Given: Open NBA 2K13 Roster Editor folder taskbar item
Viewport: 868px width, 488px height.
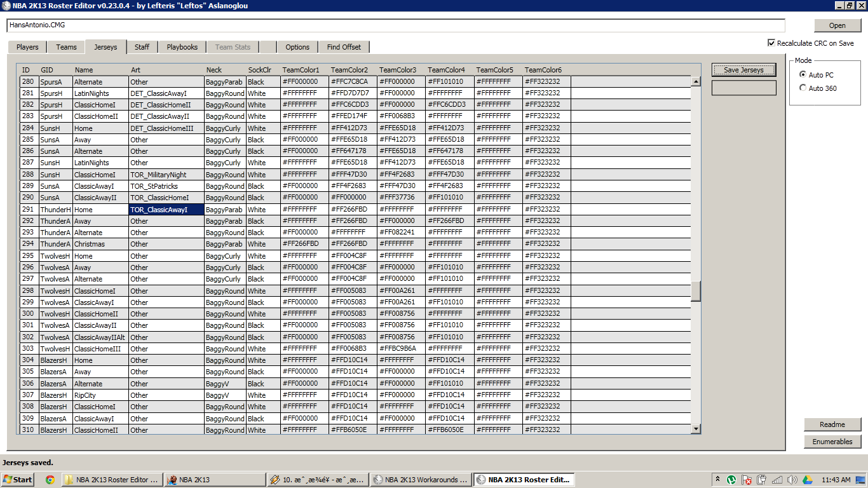Looking at the screenshot, I should pyautogui.click(x=111, y=480).
